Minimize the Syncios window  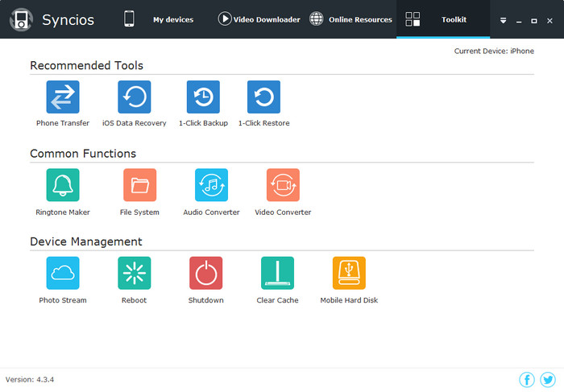coord(519,21)
